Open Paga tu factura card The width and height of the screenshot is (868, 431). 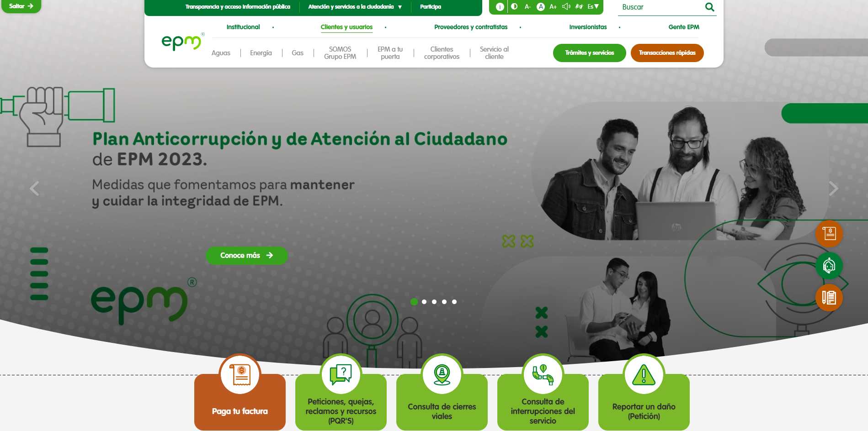(x=240, y=402)
